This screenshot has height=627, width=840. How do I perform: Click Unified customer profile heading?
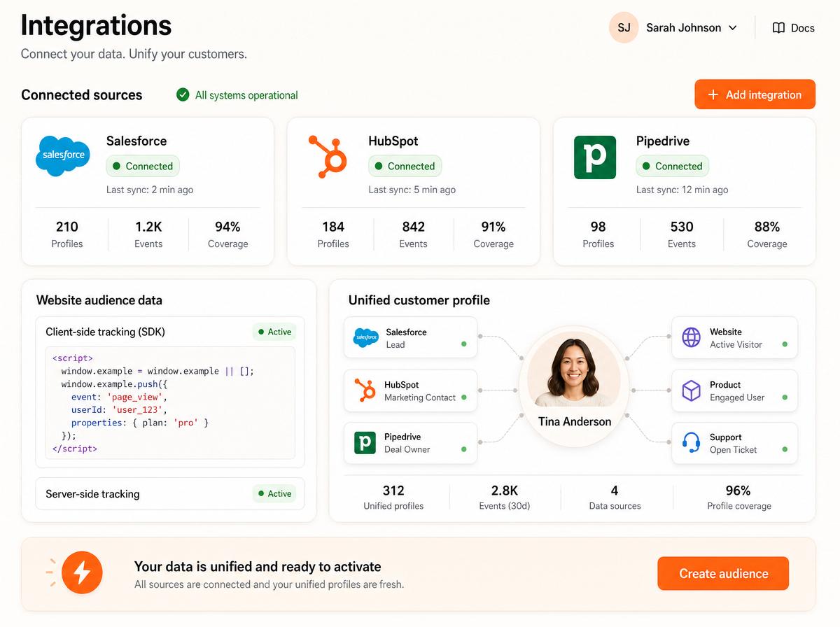pos(419,300)
